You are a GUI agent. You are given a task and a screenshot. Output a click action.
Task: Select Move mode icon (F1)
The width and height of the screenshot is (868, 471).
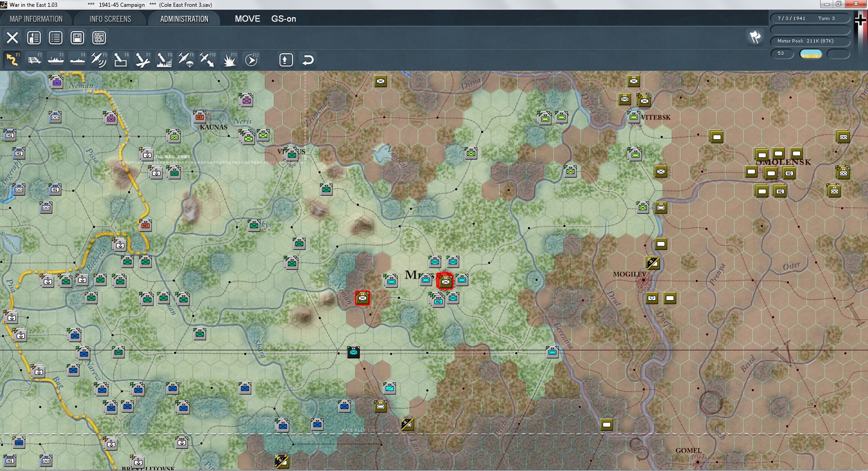[12, 60]
